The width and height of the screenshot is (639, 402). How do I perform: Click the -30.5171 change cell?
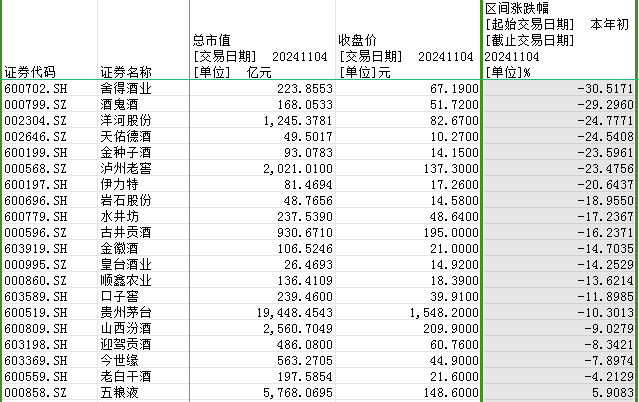click(560, 88)
